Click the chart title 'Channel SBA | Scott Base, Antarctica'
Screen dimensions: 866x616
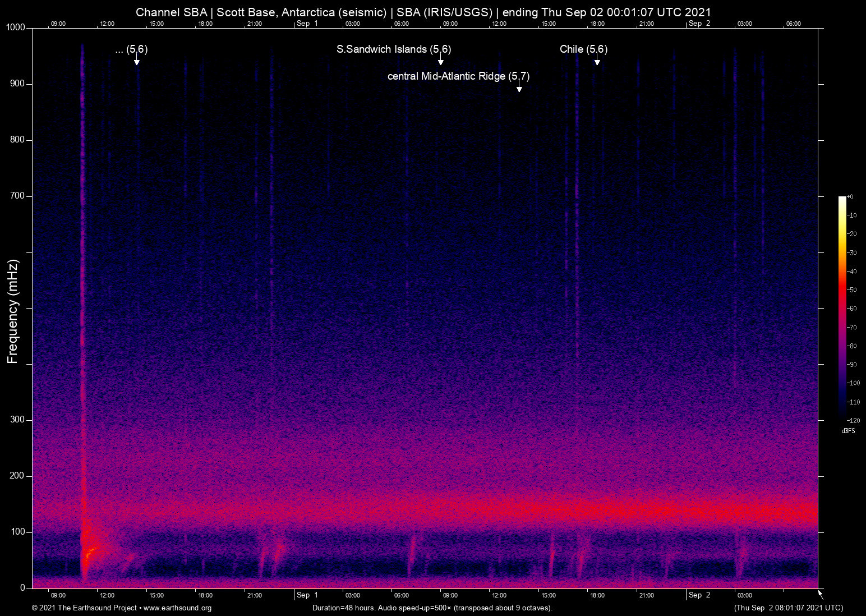coord(423,12)
